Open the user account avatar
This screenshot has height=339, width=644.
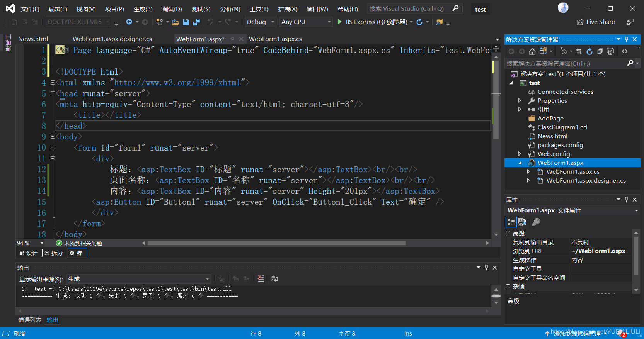[563, 8]
